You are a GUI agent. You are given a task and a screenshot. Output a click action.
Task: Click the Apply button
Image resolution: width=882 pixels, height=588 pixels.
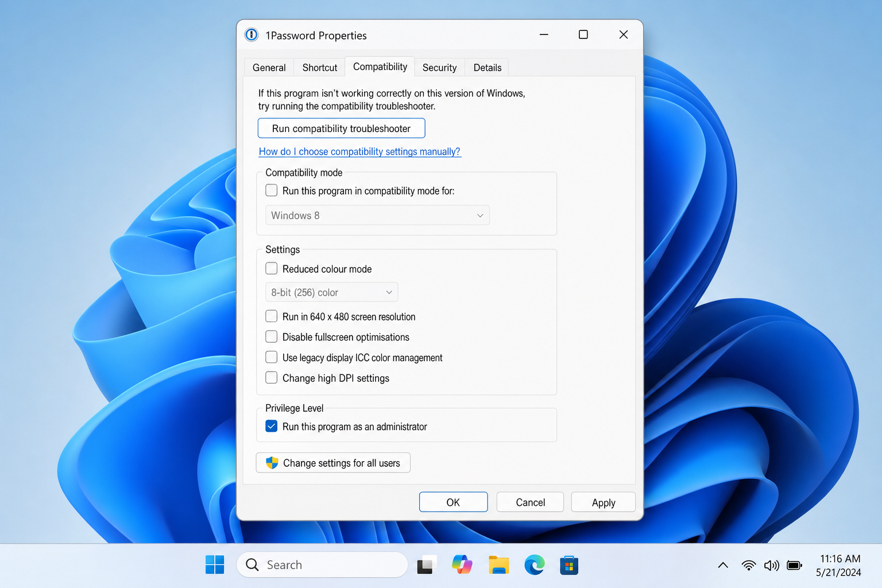tap(604, 502)
